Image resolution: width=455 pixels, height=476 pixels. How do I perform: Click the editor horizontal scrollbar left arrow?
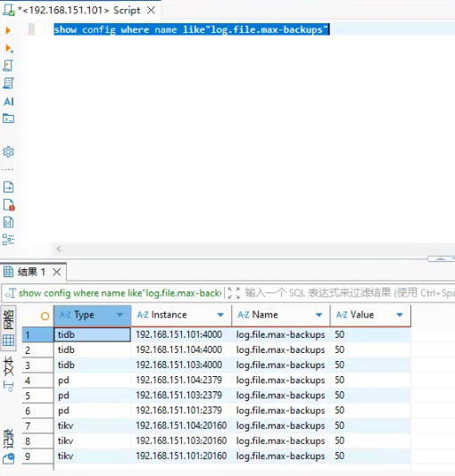[x=59, y=249]
